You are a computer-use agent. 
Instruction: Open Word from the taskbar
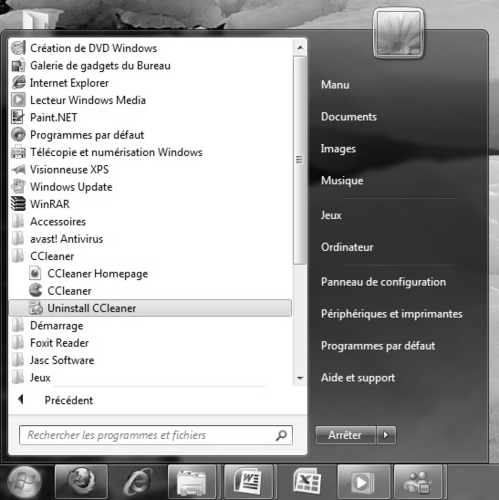[249, 482]
